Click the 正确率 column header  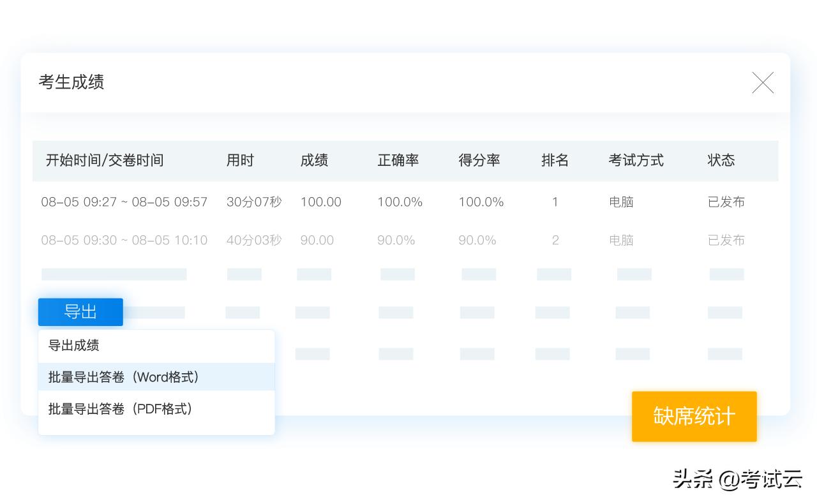398,161
